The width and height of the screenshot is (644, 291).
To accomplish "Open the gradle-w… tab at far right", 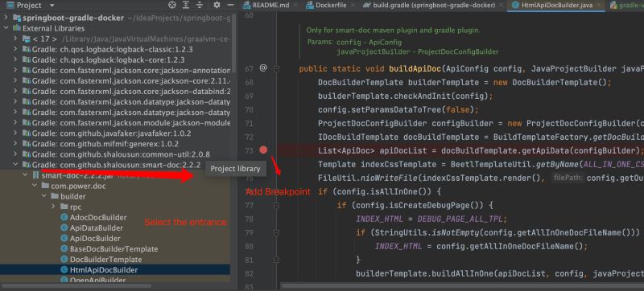I will (626, 6).
